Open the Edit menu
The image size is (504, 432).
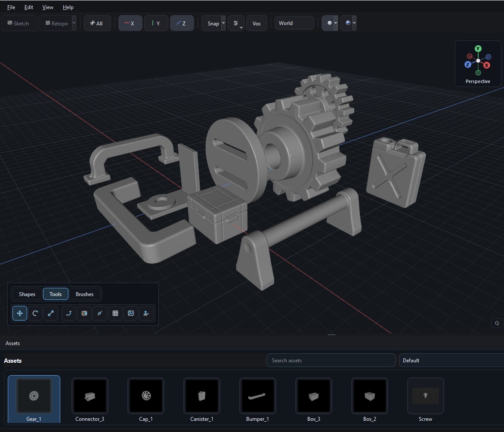click(28, 7)
